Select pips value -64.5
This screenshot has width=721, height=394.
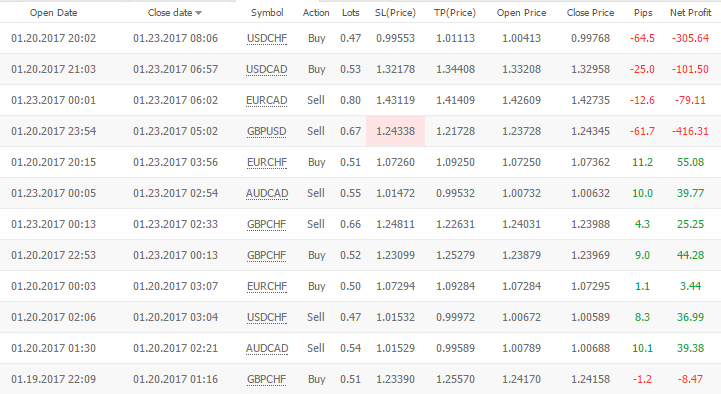coord(642,38)
